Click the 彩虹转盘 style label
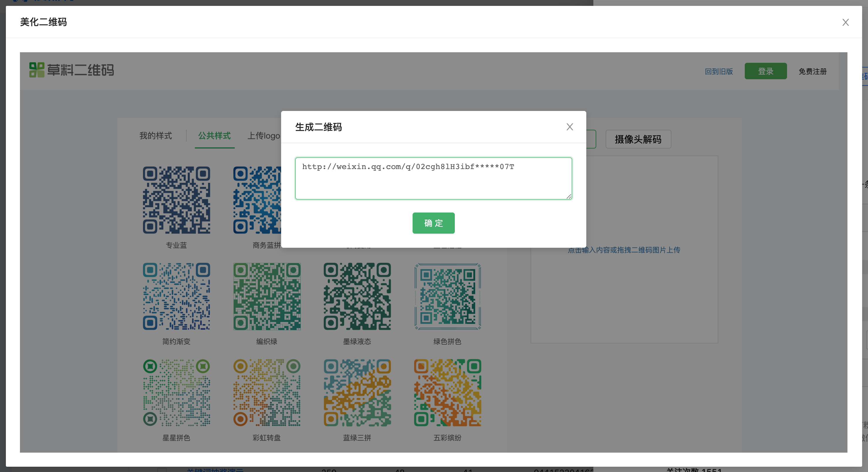868x472 pixels. (267, 438)
